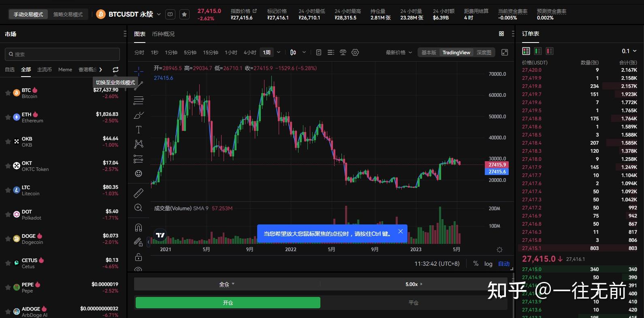
Task: Switch chart to 深度图 view
Action: tap(484, 53)
